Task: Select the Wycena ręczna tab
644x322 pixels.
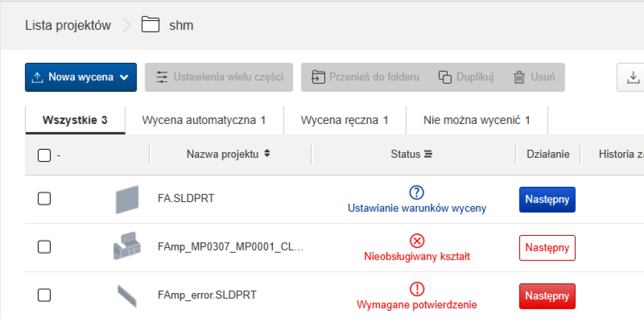Action: click(344, 120)
